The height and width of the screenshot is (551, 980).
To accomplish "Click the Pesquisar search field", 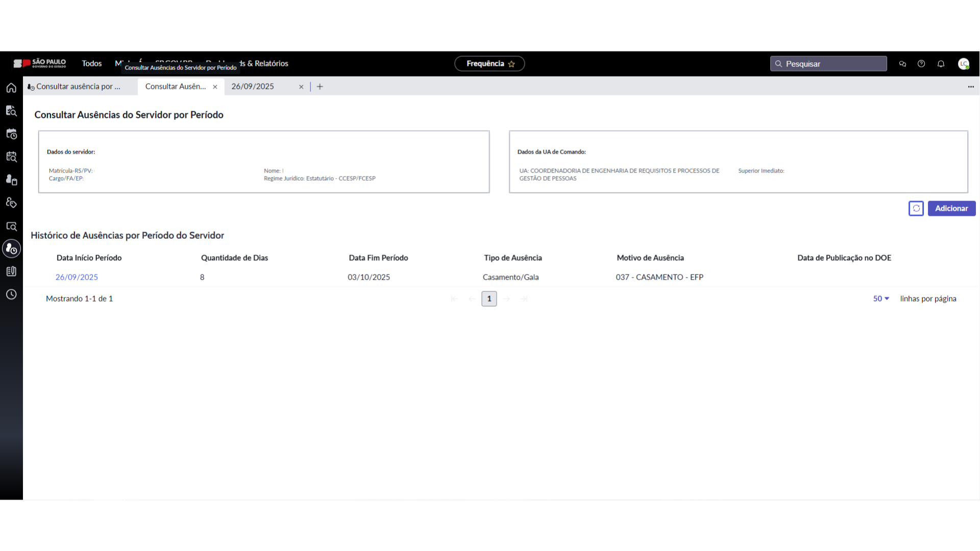I will (828, 64).
